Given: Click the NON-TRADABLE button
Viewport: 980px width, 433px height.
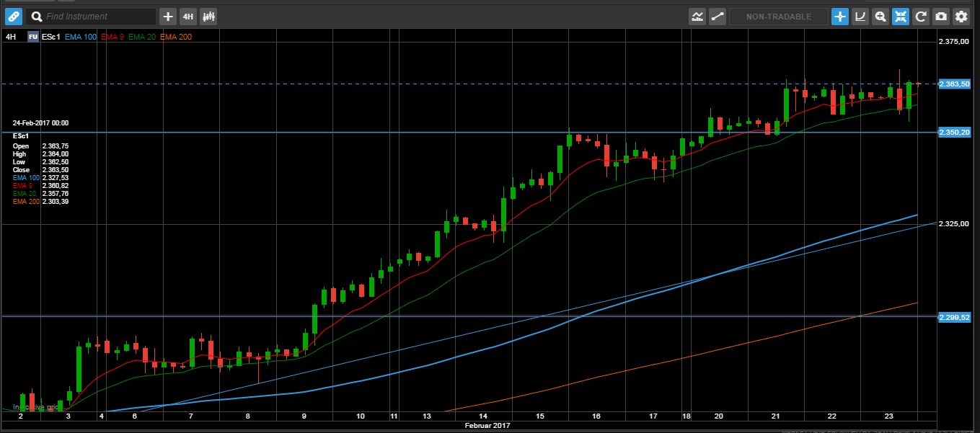Looking at the screenshot, I should click(x=779, y=16).
